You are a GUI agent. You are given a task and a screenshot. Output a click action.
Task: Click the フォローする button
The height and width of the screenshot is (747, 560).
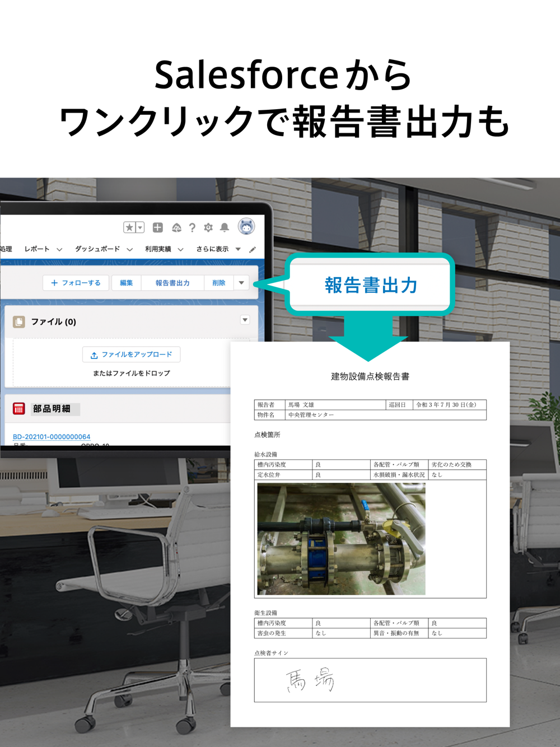click(76, 283)
